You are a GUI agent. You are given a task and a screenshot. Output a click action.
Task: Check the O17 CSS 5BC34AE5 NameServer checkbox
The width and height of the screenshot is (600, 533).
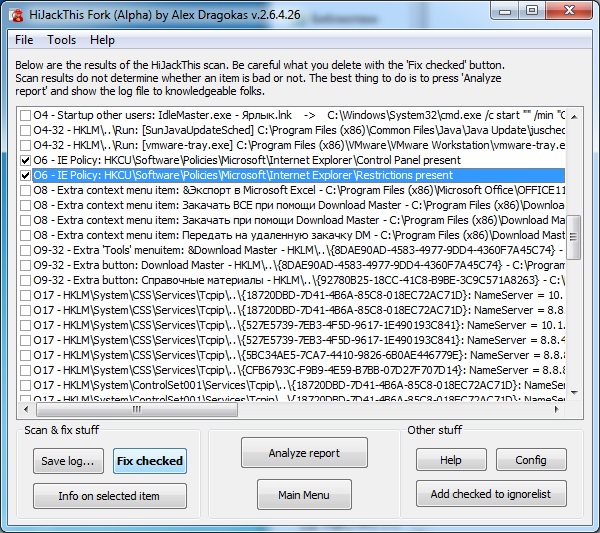coord(25,355)
